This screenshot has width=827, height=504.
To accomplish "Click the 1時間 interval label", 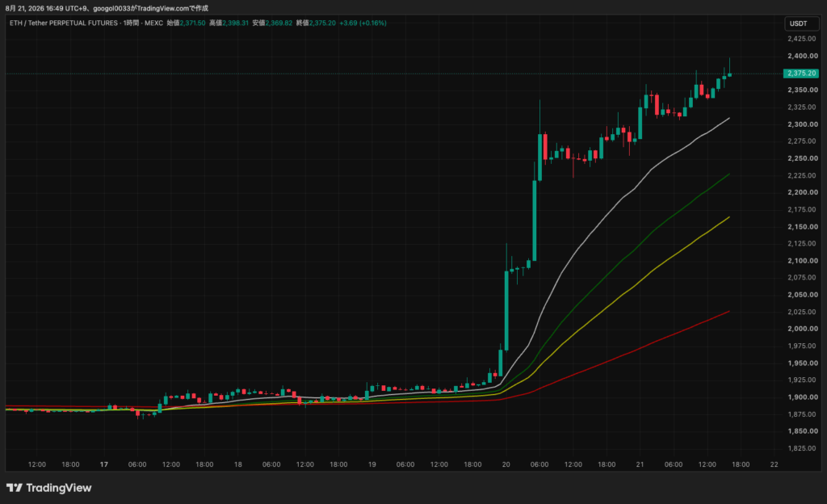I will click(132, 23).
